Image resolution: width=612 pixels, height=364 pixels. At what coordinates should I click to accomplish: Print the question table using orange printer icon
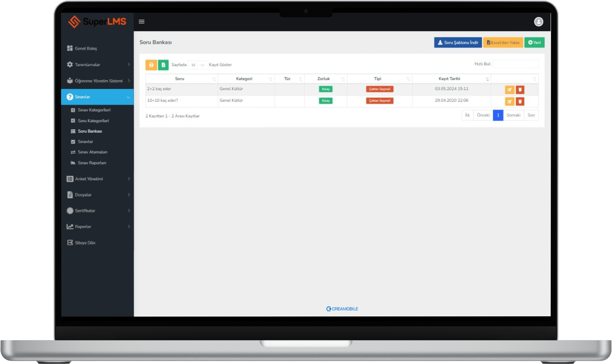[x=151, y=65]
